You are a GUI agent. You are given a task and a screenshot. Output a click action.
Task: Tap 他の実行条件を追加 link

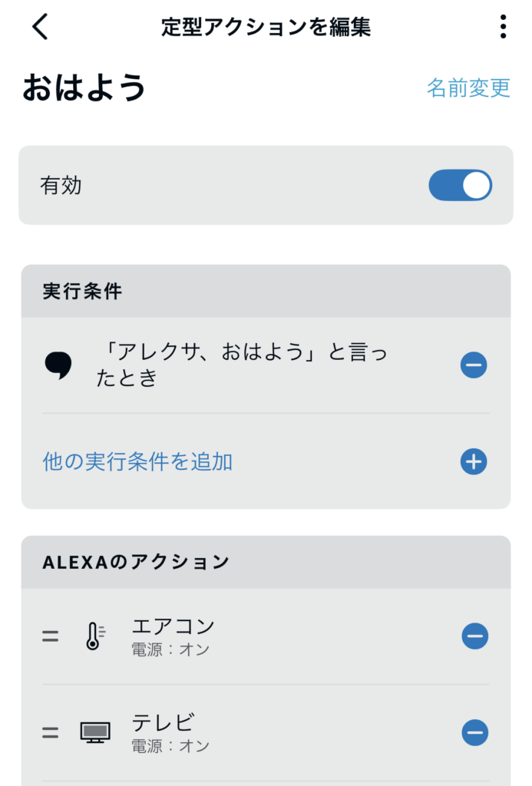pyautogui.click(x=137, y=462)
